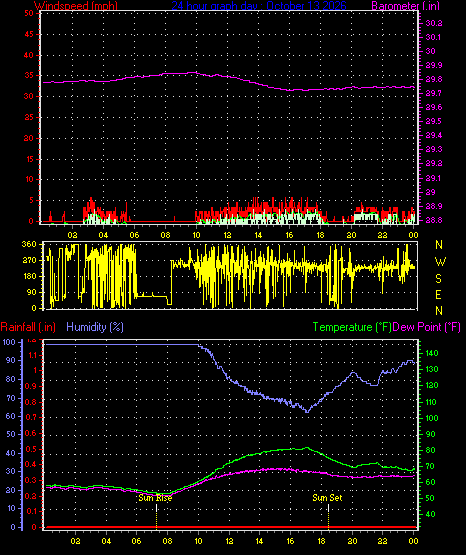Click the "30.2" barometer axis value
This screenshot has width=466, height=555.
click(x=434, y=23)
